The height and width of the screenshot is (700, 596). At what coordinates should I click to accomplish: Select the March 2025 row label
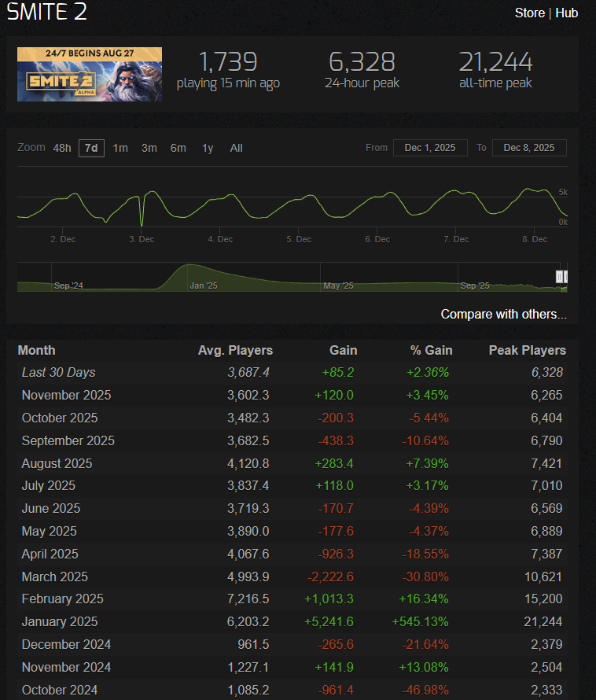click(x=54, y=577)
